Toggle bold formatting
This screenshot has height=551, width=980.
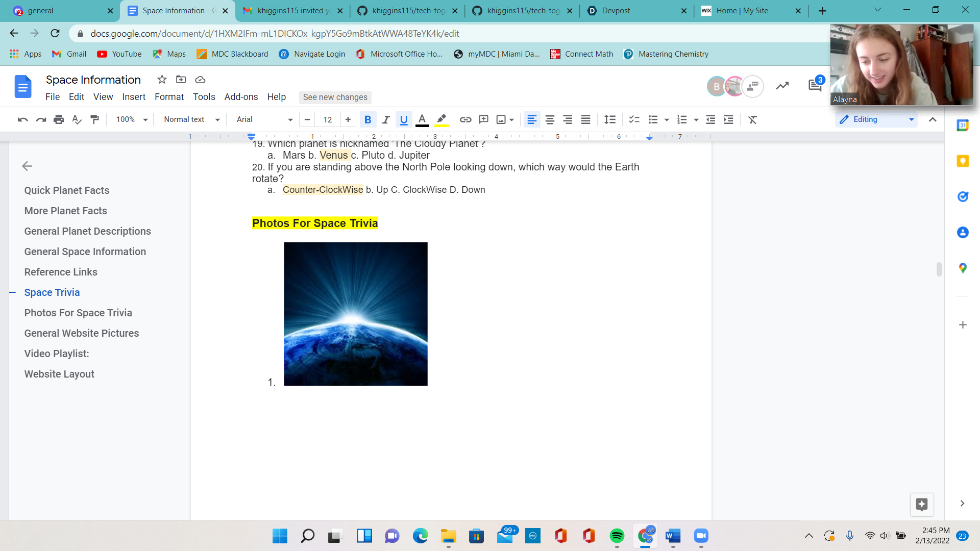tap(367, 119)
